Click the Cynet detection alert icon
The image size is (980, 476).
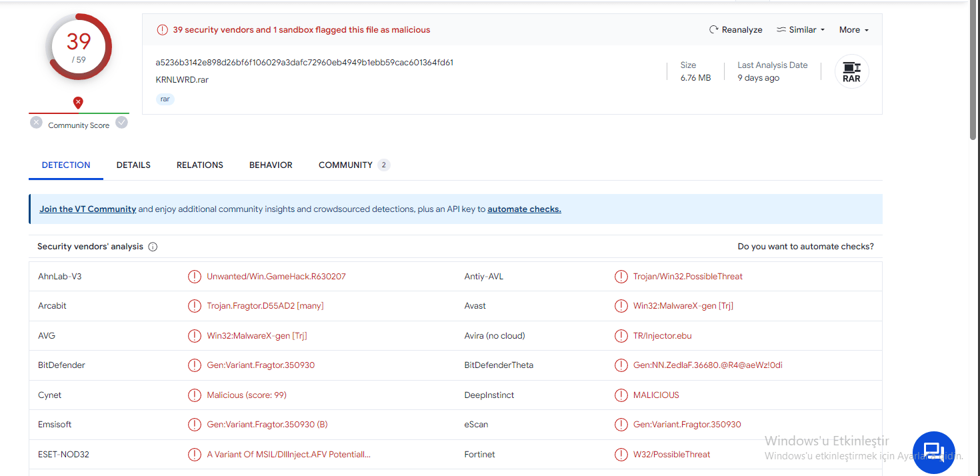[x=194, y=395]
